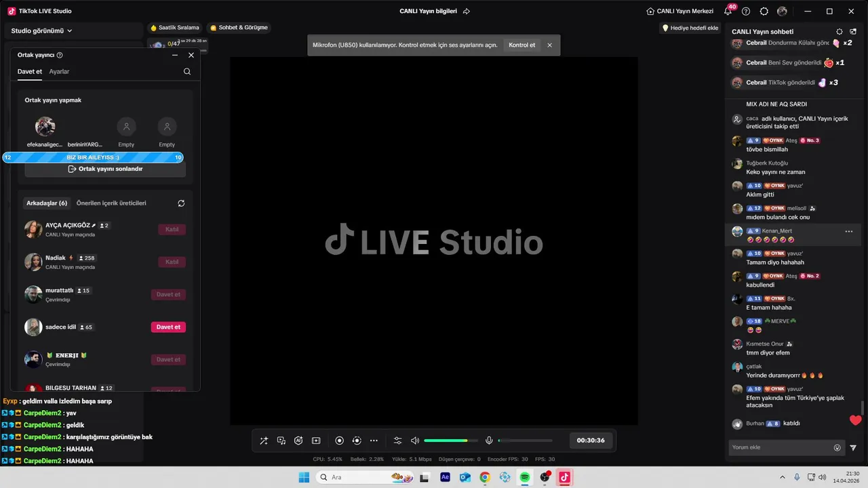Open the help question mark icon
Viewport: 868px width, 488px height.
point(746,12)
